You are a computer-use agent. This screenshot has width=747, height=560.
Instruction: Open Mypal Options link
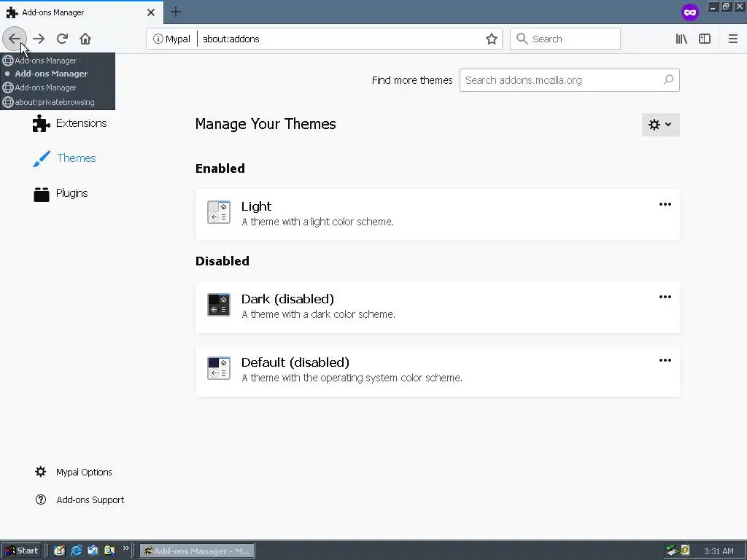[74, 472]
